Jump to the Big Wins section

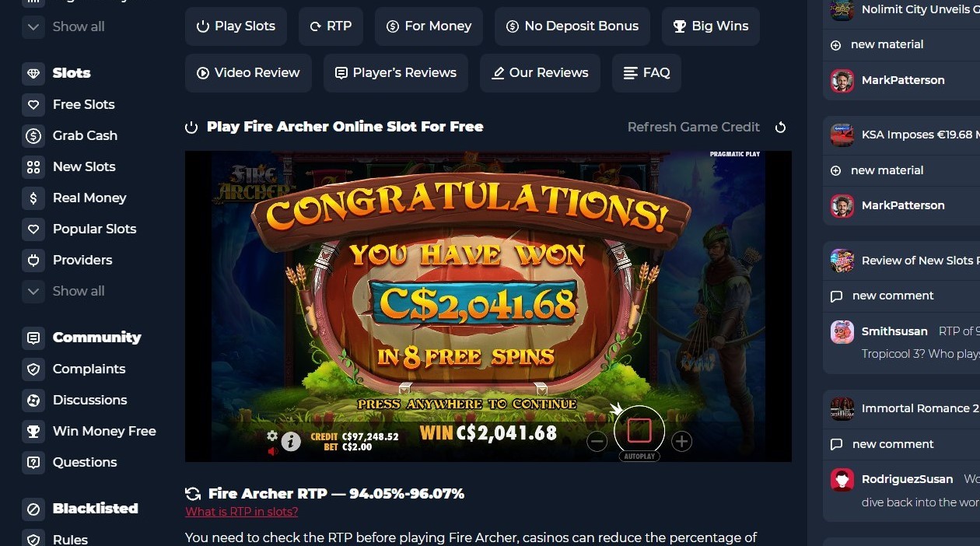(x=711, y=26)
